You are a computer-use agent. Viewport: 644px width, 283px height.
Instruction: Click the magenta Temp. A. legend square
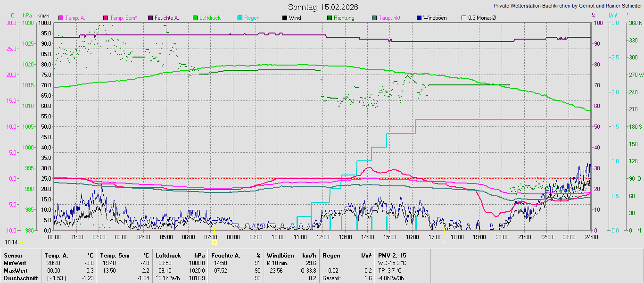[x=61, y=18]
